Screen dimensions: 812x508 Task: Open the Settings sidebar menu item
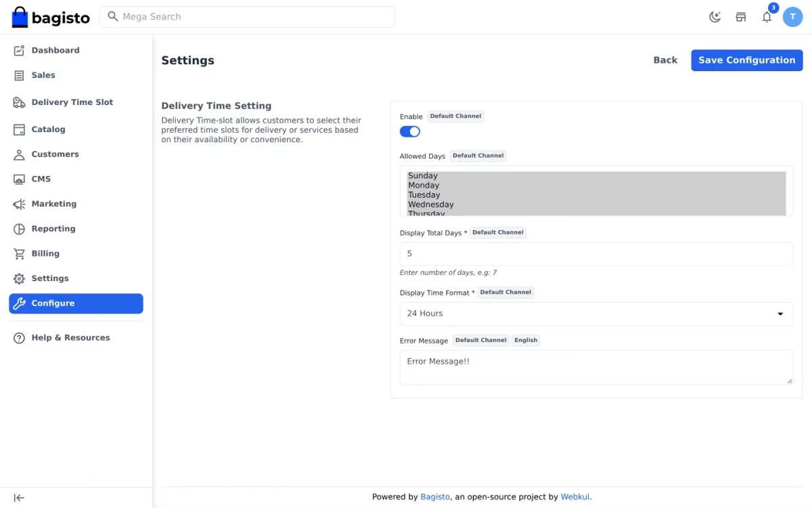[76, 278]
